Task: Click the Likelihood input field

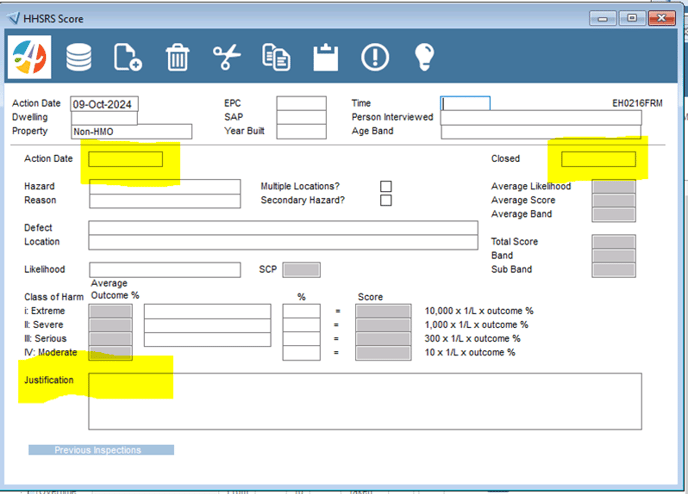Action: [165, 270]
